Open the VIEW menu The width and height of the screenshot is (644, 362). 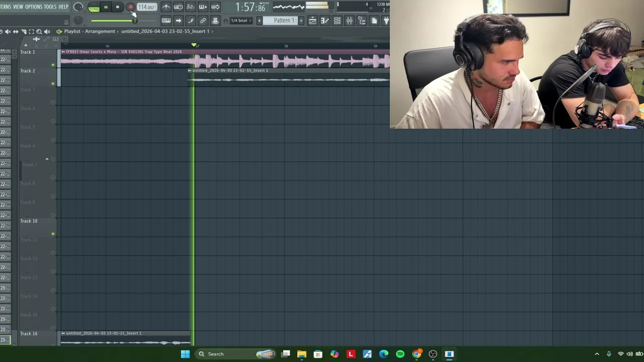coord(18,7)
